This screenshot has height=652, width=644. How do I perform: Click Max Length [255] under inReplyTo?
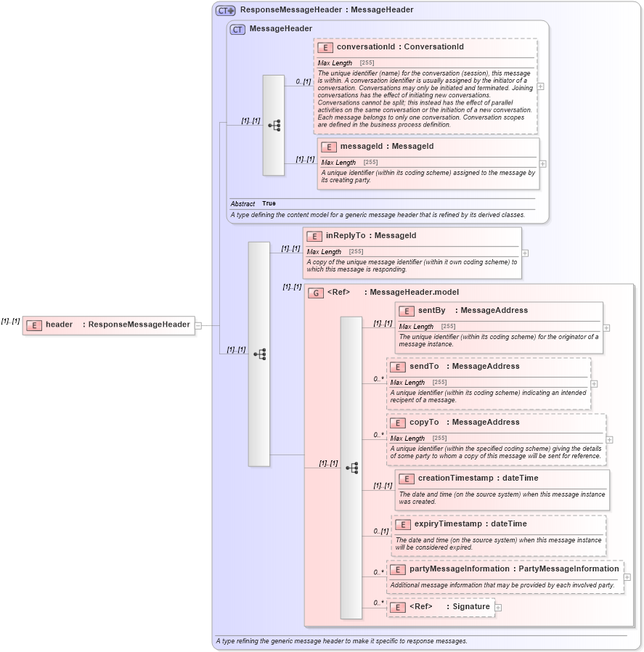click(335, 251)
